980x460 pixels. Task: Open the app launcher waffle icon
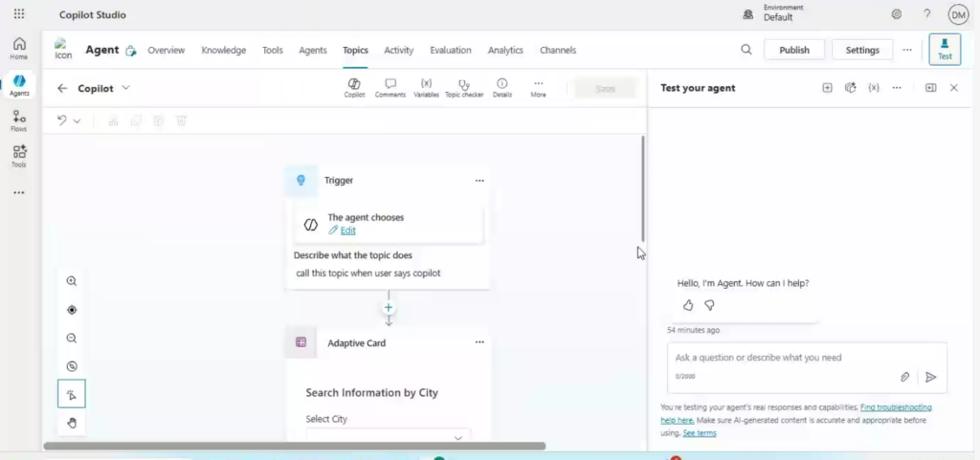point(19,13)
